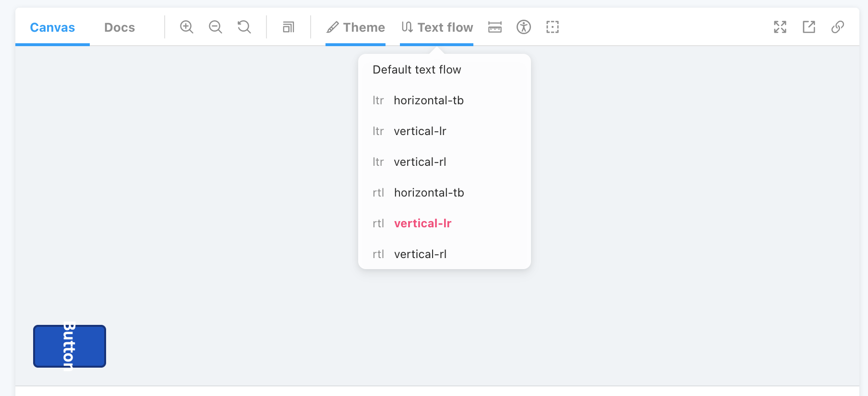Screen dimensions: 868x396
Task: Copy the canvas link
Action: click(x=838, y=27)
